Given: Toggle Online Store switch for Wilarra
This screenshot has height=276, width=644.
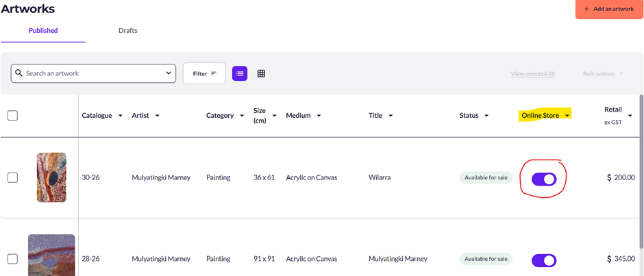Looking at the screenshot, I should [x=544, y=179].
